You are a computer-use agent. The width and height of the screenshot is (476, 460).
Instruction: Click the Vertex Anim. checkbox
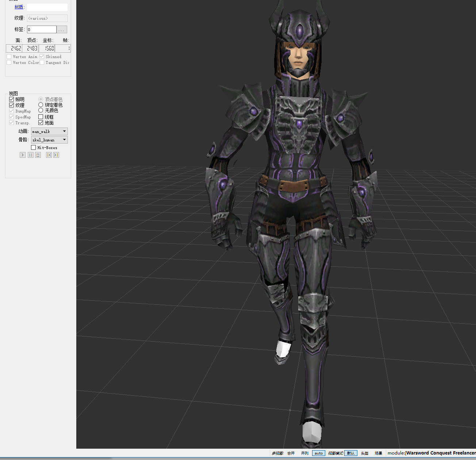coord(9,57)
